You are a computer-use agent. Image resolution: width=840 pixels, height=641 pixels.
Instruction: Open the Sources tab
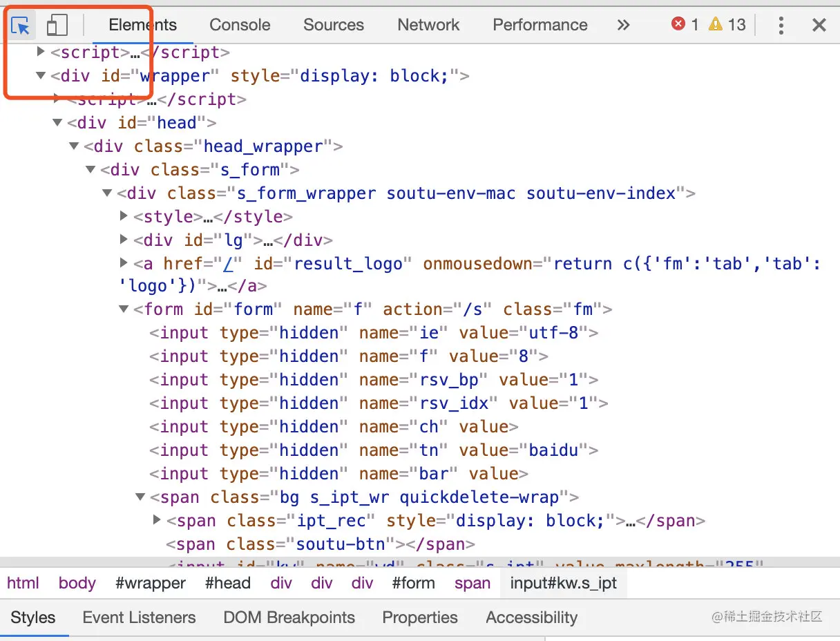pyautogui.click(x=334, y=26)
